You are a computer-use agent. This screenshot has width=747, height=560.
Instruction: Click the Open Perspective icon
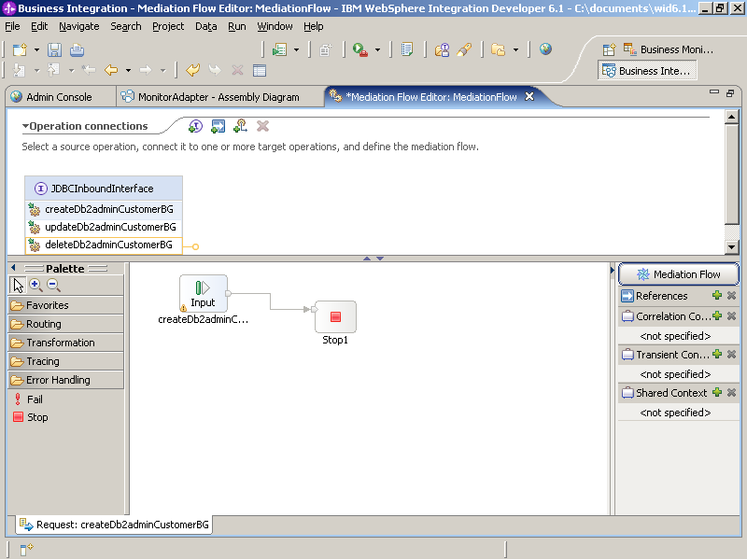tap(609, 49)
